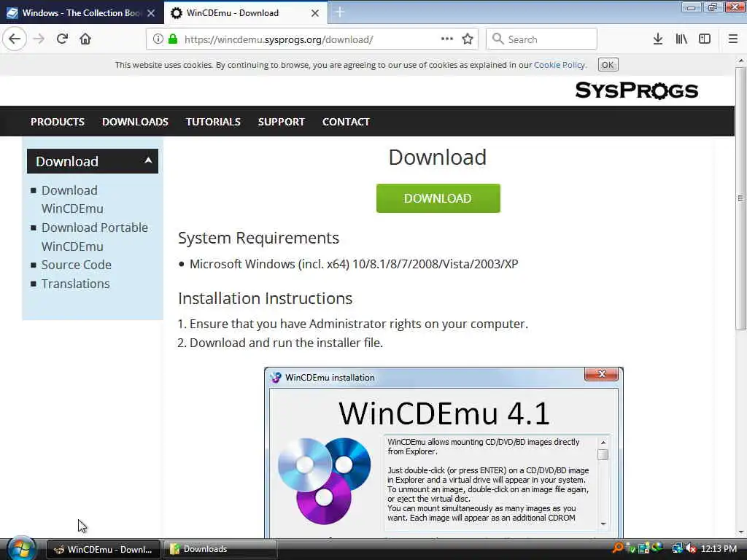Open a new tab with plus
Viewport: 747px width, 560px height.
[x=340, y=12]
